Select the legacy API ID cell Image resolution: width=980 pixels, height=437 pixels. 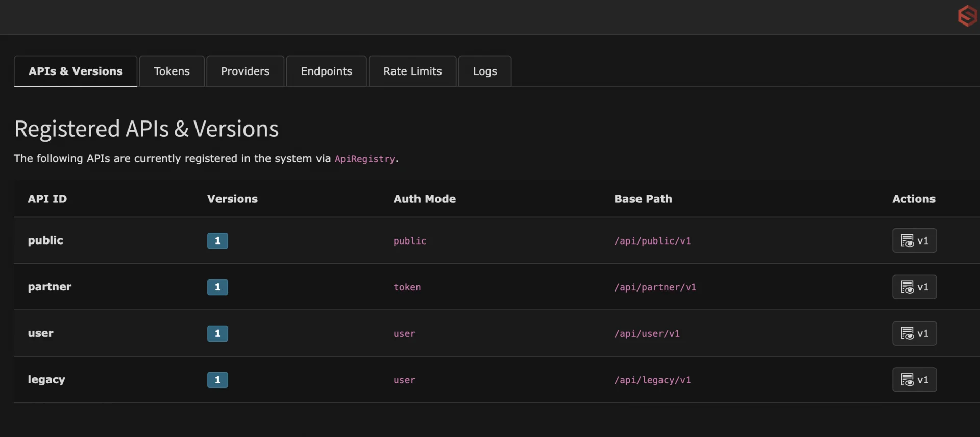pyautogui.click(x=46, y=380)
